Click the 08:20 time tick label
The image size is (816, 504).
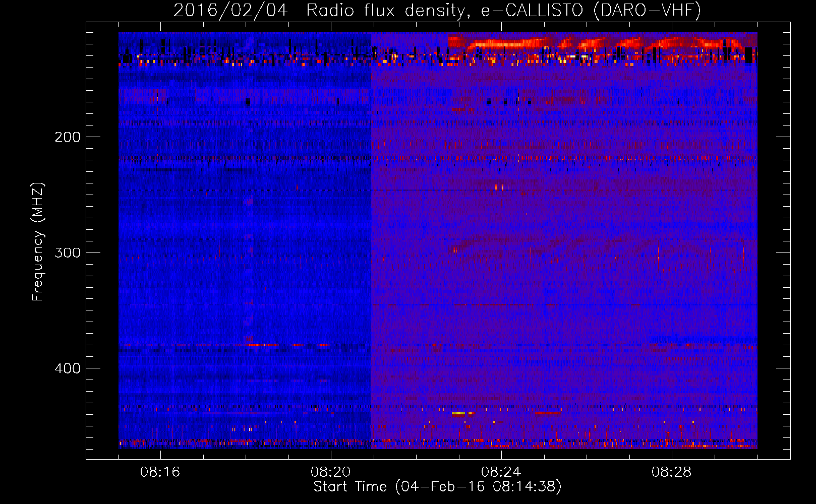tap(331, 472)
